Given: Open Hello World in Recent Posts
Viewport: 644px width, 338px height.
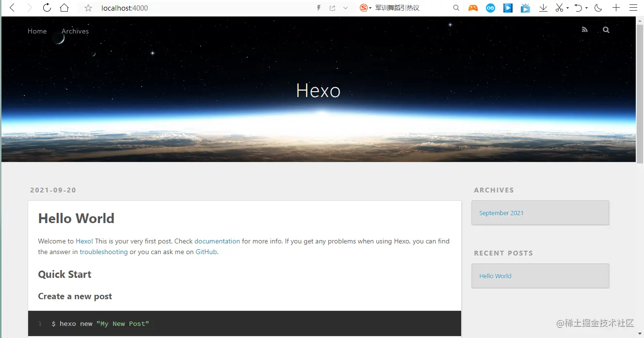Looking at the screenshot, I should (495, 276).
